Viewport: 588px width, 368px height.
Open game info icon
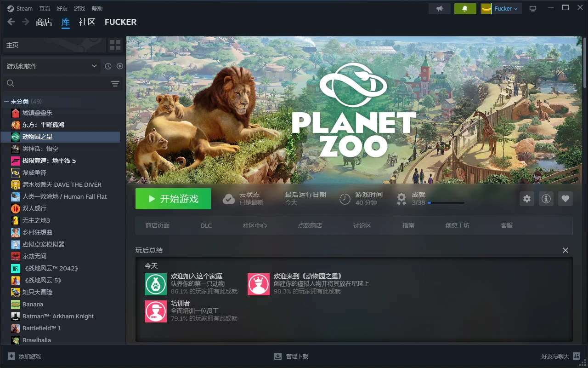[x=546, y=199]
